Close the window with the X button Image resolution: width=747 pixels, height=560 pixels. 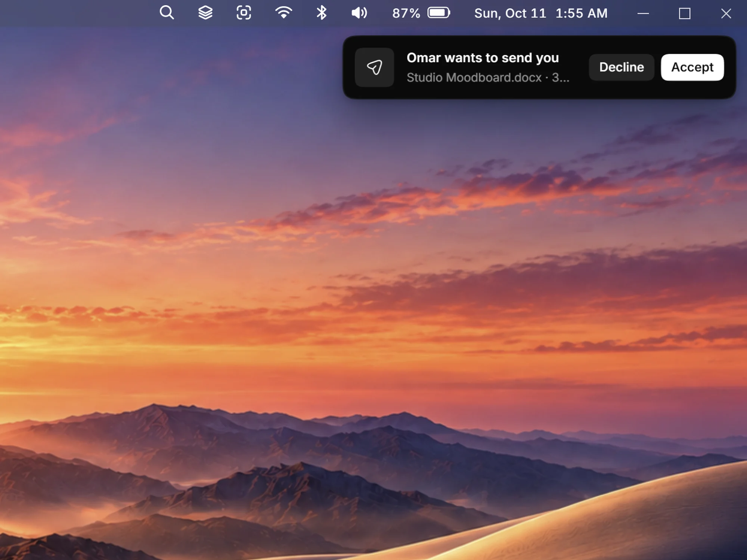pos(726,13)
